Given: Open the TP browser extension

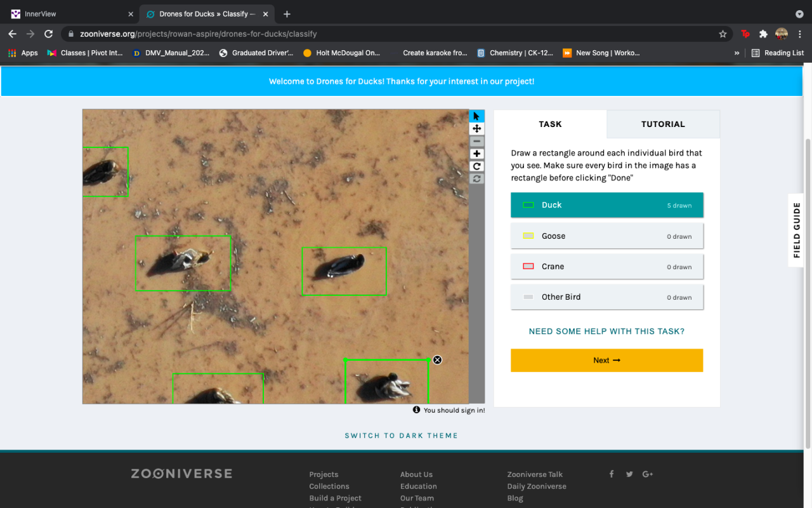Looking at the screenshot, I should (x=745, y=34).
